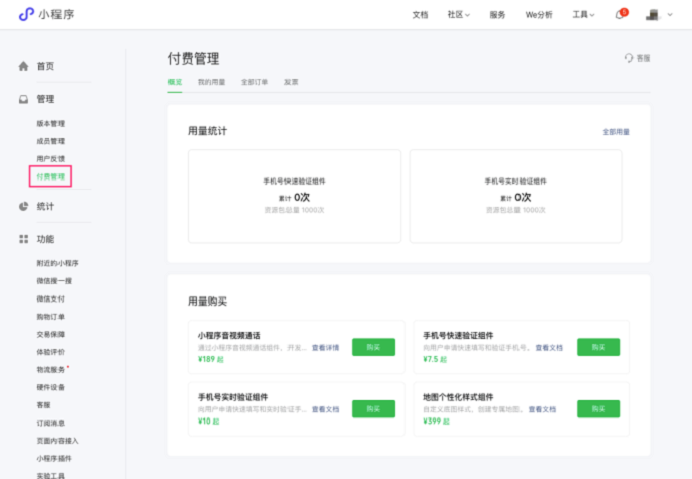Buy 地图个性化样式组件 with 购买 button

598,408
